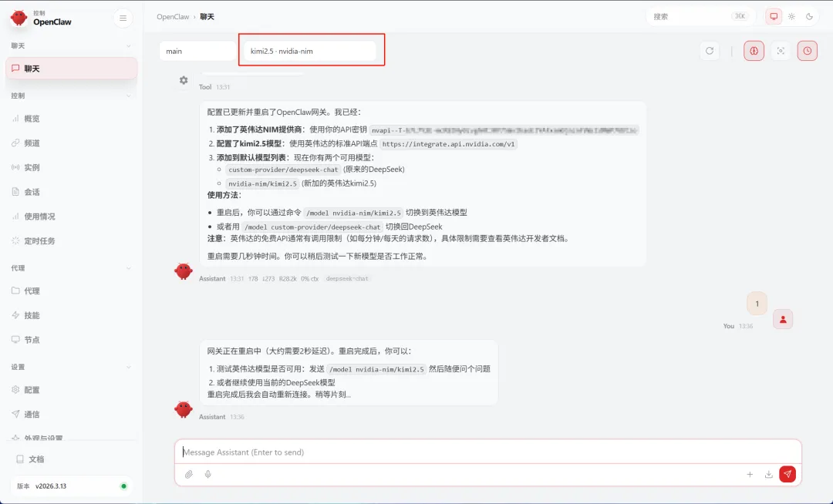Image resolution: width=833 pixels, height=504 pixels.
Task: Click the plus new session icon
Action: (x=750, y=474)
